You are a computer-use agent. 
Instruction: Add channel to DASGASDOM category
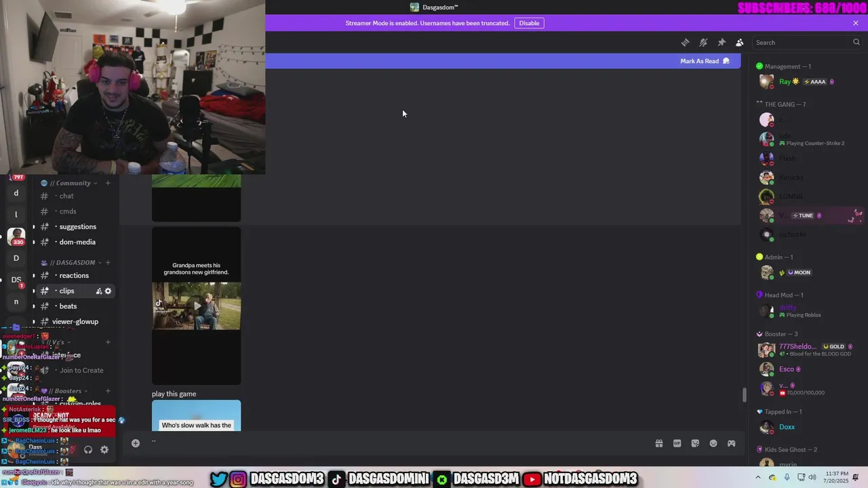[108, 262]
